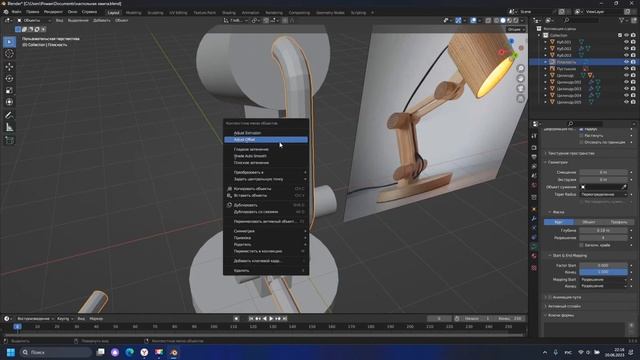The image size is (640, 360).
Task: Toggle the Collection exclude checkbox in outliner
Action: click(620, 36)
